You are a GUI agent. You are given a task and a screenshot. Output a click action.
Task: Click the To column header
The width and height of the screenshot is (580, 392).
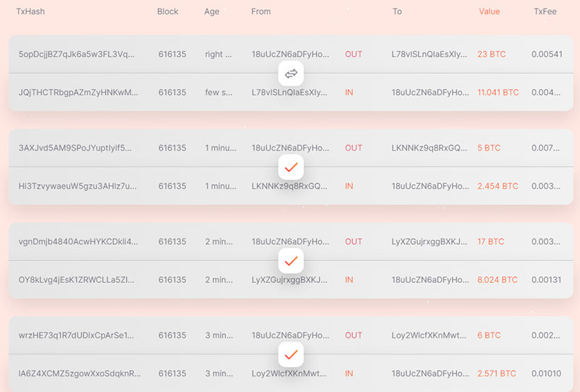point(397,11)
